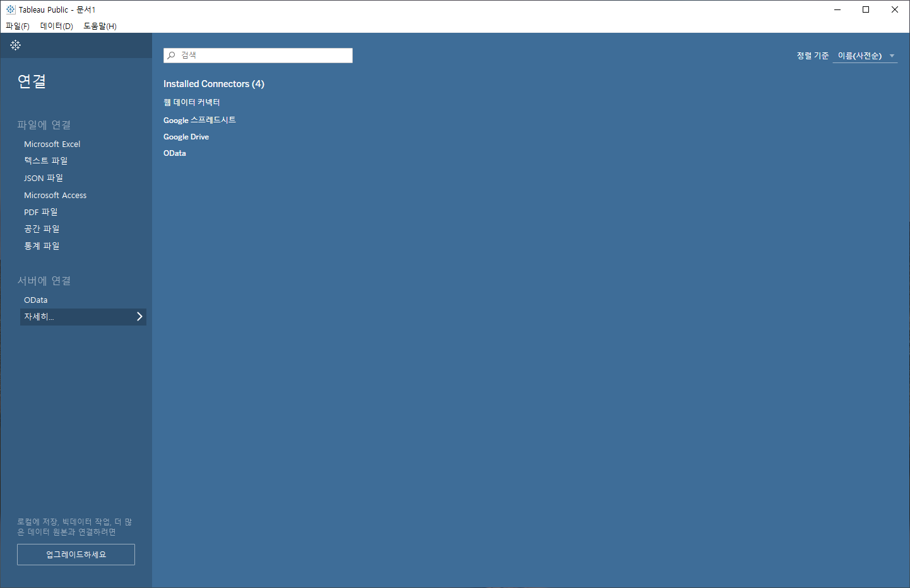The image size is (910, 588).
Task: Open the 정렬 기준 sort dropdown
Action: point(865,56)
